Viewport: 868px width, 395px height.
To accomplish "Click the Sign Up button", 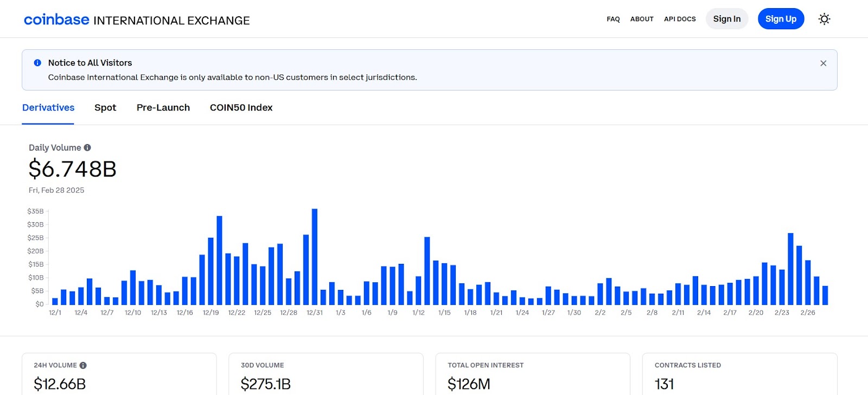I will [781, 19].
